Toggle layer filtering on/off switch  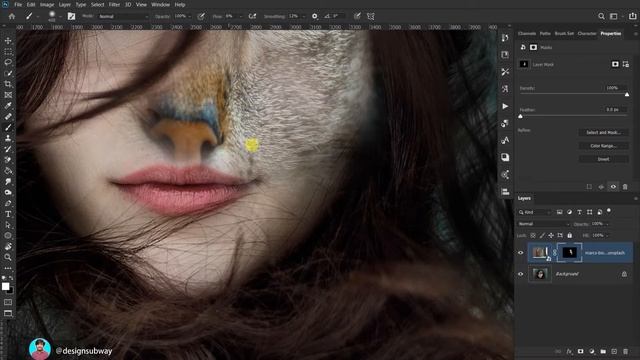tap(609, 211)
